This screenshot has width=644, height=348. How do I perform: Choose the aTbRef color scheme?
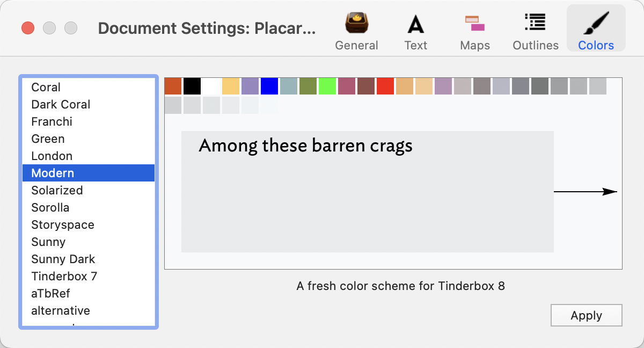pos(50,293)
